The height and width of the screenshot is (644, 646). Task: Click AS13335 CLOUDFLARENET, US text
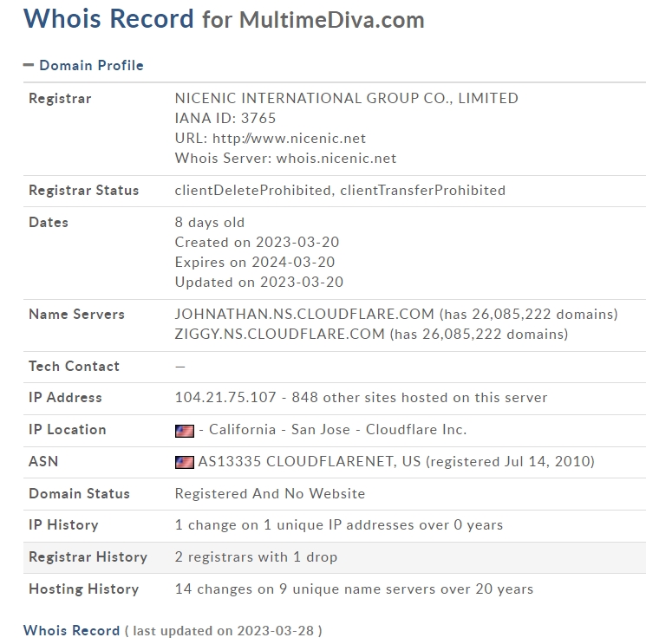click(310, 462)
